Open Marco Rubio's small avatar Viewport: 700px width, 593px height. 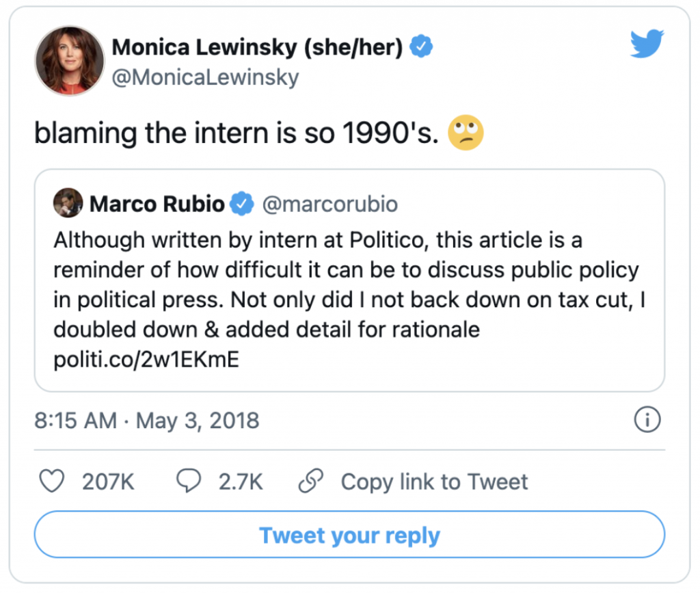point(68,203)
